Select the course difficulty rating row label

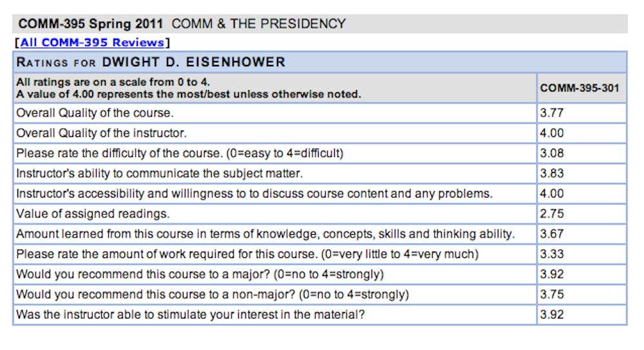[180, 153]
